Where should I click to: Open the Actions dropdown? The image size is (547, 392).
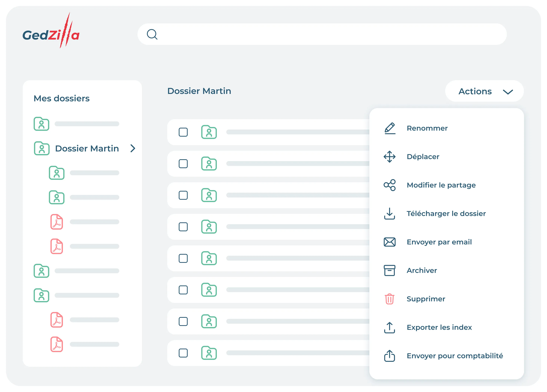click(484, 91)
